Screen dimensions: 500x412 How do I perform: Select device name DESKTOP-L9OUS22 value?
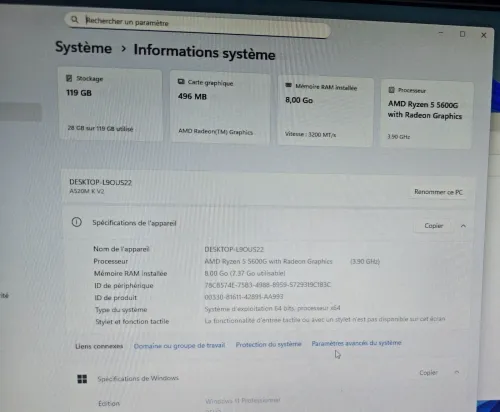(234, 249)
